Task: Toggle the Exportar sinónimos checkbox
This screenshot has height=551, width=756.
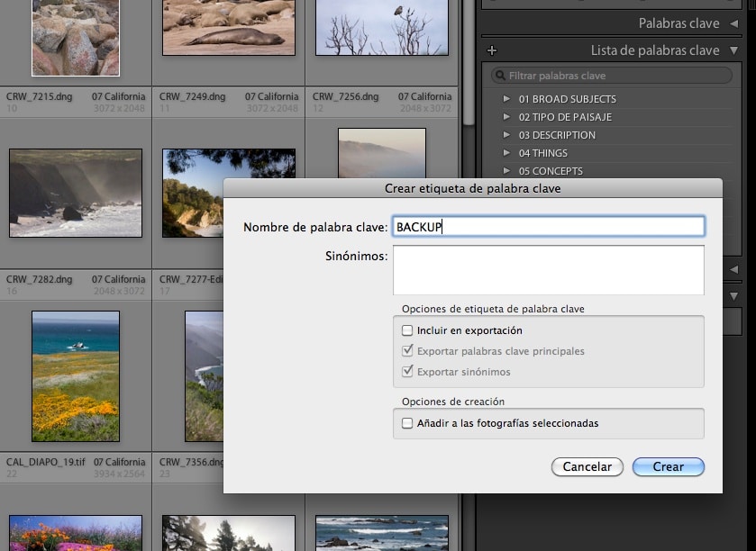Action: click(407, 371)
